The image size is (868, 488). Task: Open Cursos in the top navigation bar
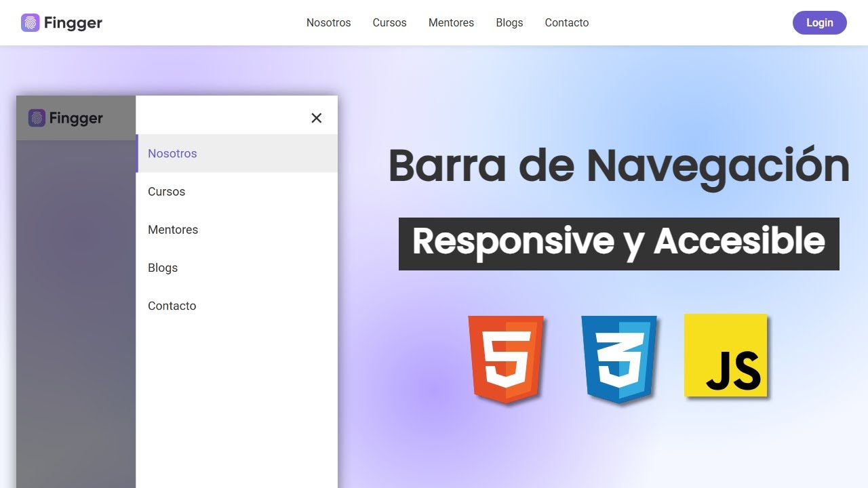390,22
